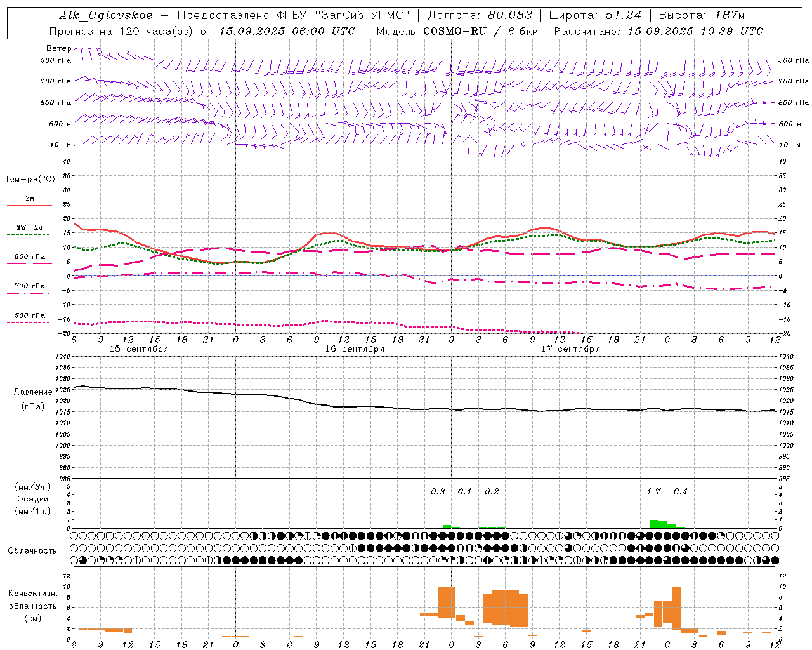Click the 15 сентября date label
This screenshot has width=812, height=650.
click(139, 349)
